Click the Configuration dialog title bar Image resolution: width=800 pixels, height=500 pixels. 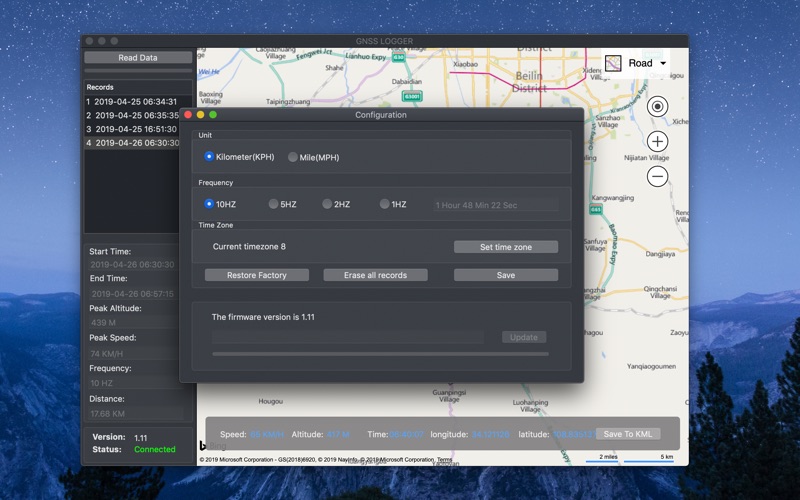(x=381, y=115)
